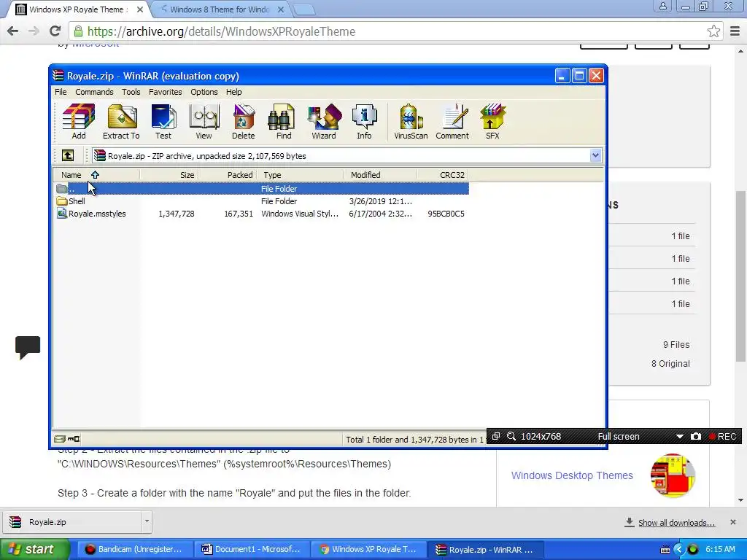Click the Royale.zip WinRAR taskbar button
Viewport: 747px width, 560px height.
pyautogui.click(x=485, y=549)
